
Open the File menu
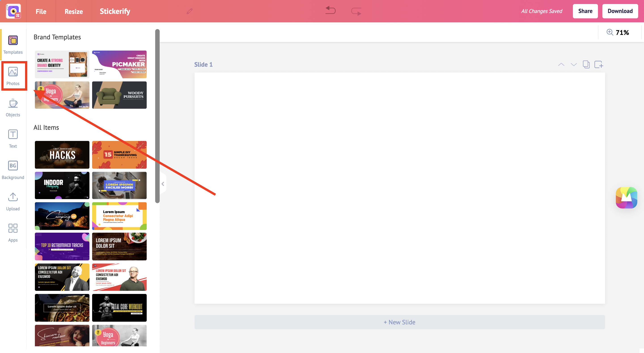pyautogui.click(x=41, y=11)
